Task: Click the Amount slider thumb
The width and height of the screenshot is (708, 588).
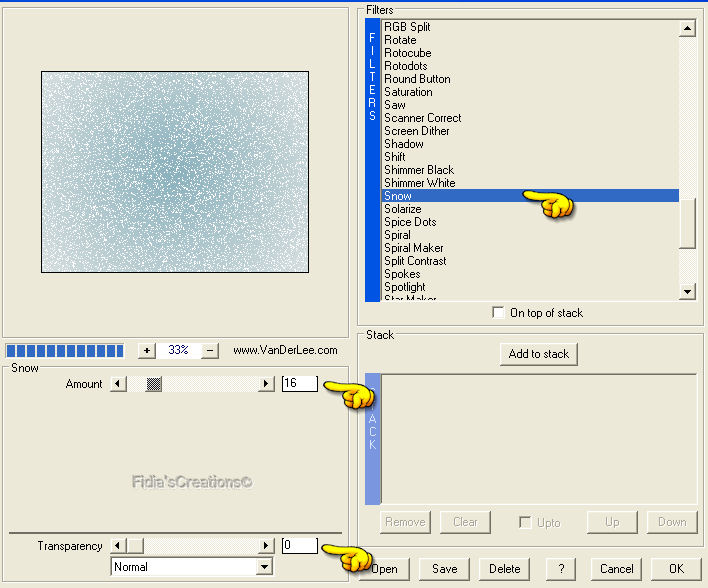Action: click(x=154, y=384)
